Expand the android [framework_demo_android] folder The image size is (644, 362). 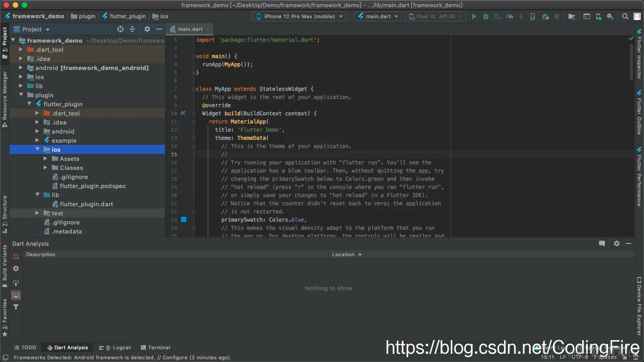[21, 68]
